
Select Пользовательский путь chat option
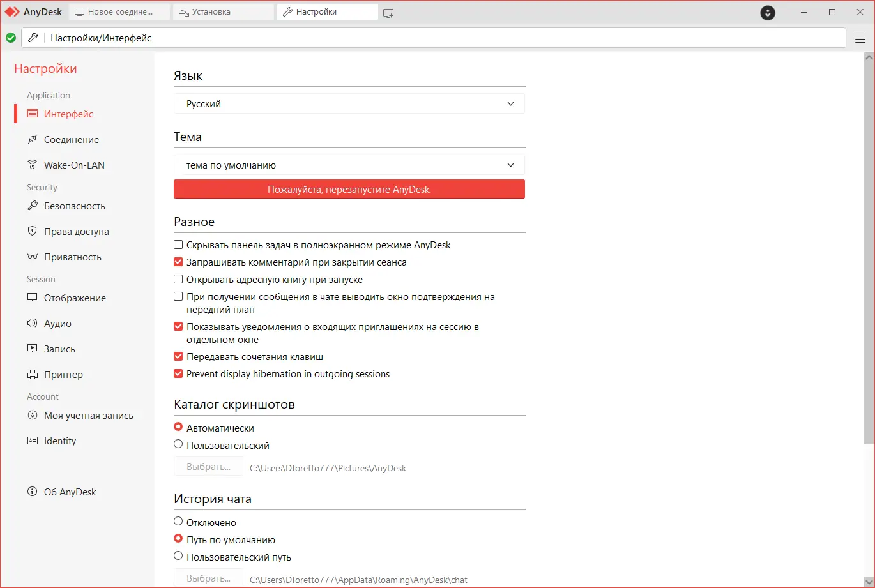178,556
